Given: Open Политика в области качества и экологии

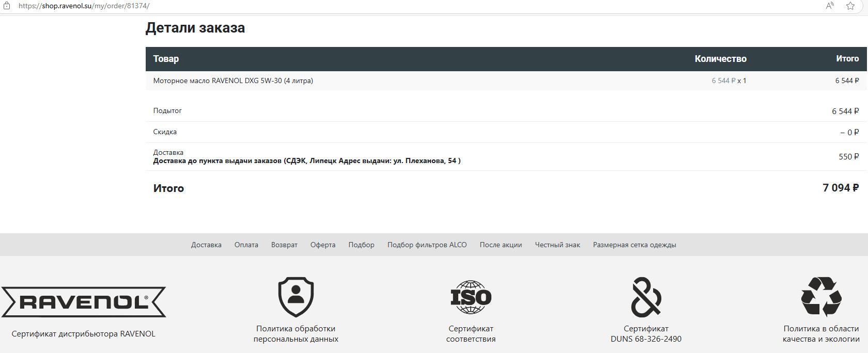Looking at the screenshot, I should pos(821,334).
